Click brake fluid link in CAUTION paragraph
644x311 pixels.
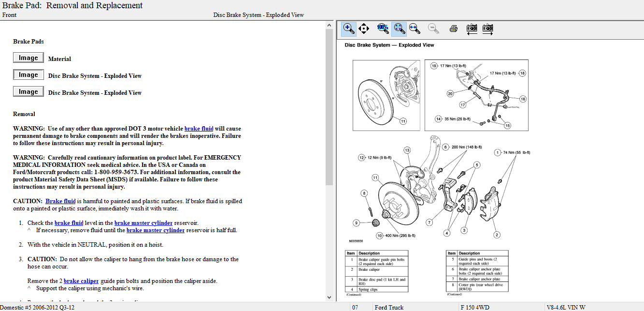coord(60,201)
